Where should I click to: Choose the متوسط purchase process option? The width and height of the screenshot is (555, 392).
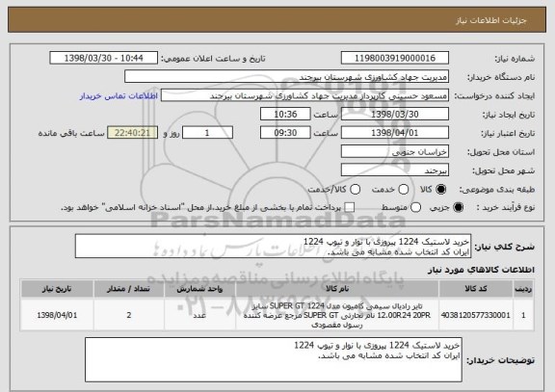pyautogui.click(x=416, y=208)
